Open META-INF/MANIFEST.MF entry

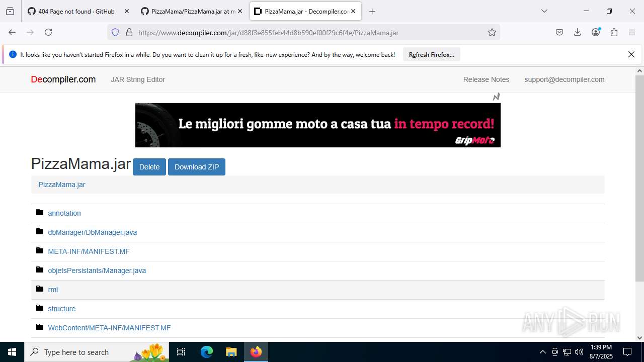(89, 251)
